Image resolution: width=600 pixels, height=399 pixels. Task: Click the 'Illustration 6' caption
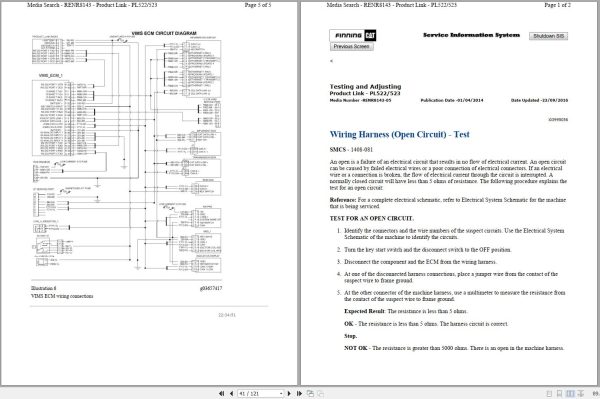[44, 288]
